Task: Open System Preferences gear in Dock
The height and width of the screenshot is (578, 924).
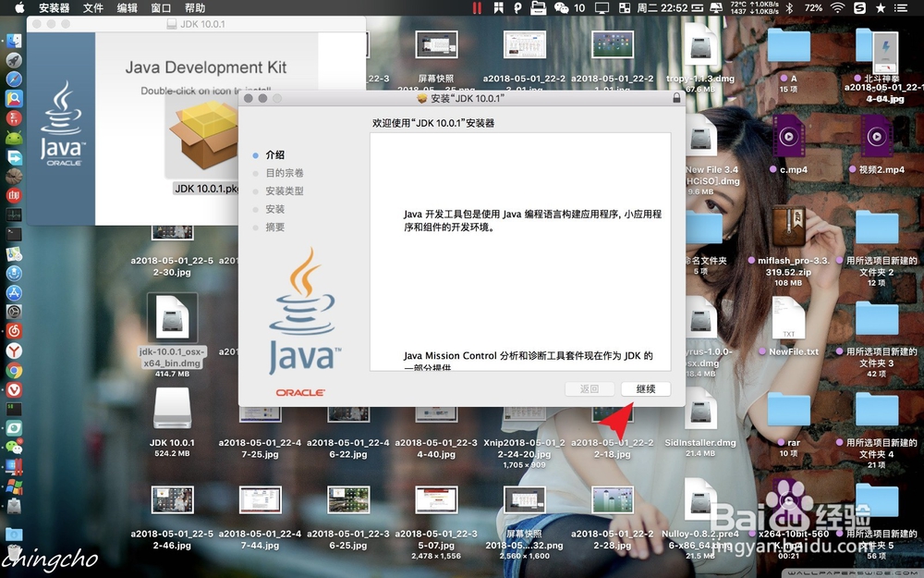Action: (14, 312)
